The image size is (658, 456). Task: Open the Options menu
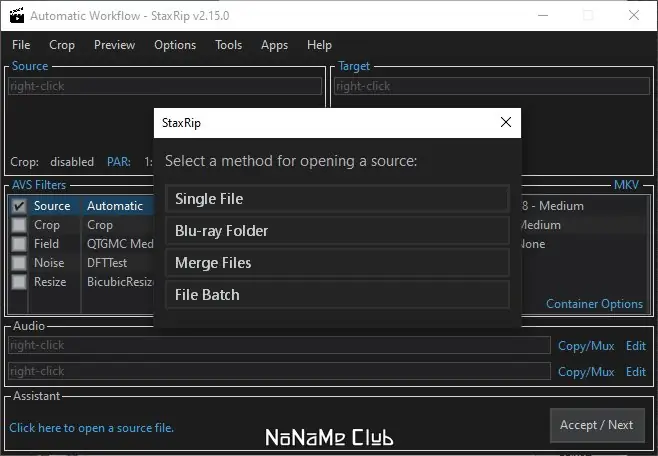(x=175, y=45)
